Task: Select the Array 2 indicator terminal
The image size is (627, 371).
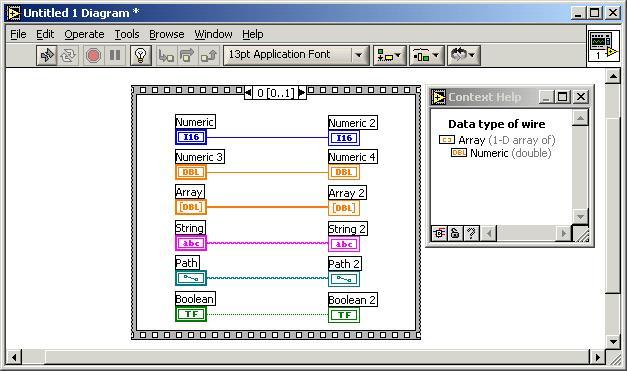Action: click(x=344, y=208)
